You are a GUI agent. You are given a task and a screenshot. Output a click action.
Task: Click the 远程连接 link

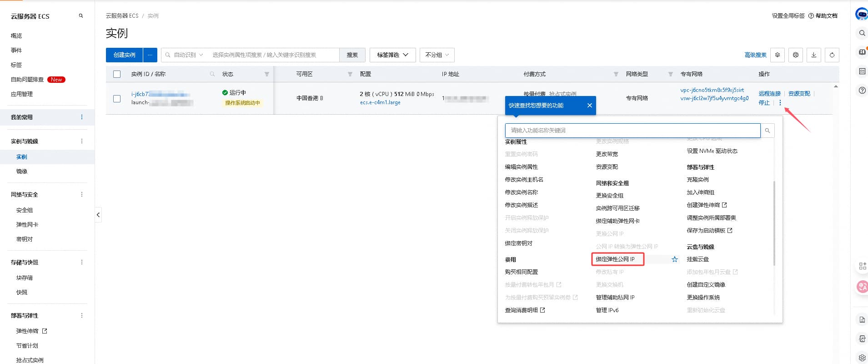(770, 94)
